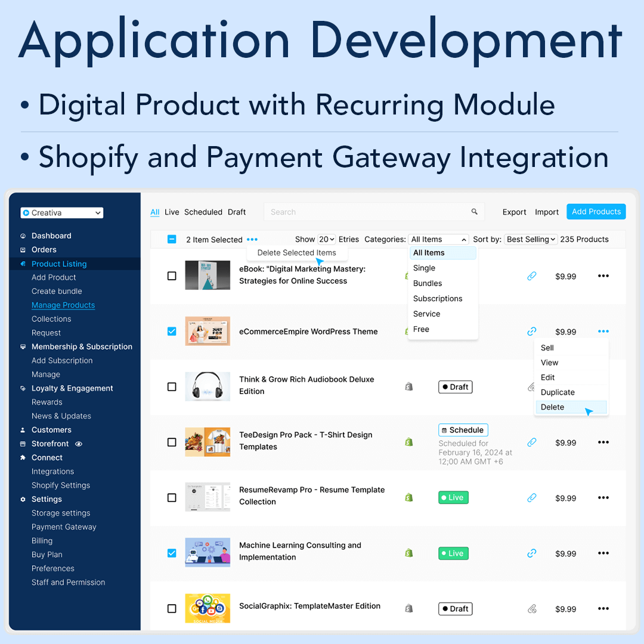644x644 pixels.
Task: Check the TeeDesign Pro Pack checkbox
Action: pos(172,442)
